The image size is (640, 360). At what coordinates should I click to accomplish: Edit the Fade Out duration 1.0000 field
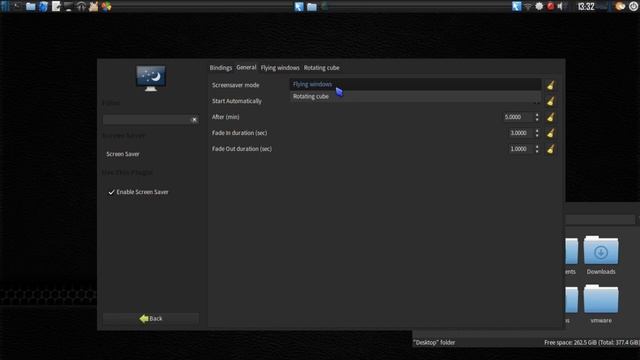tap(520, 149)
